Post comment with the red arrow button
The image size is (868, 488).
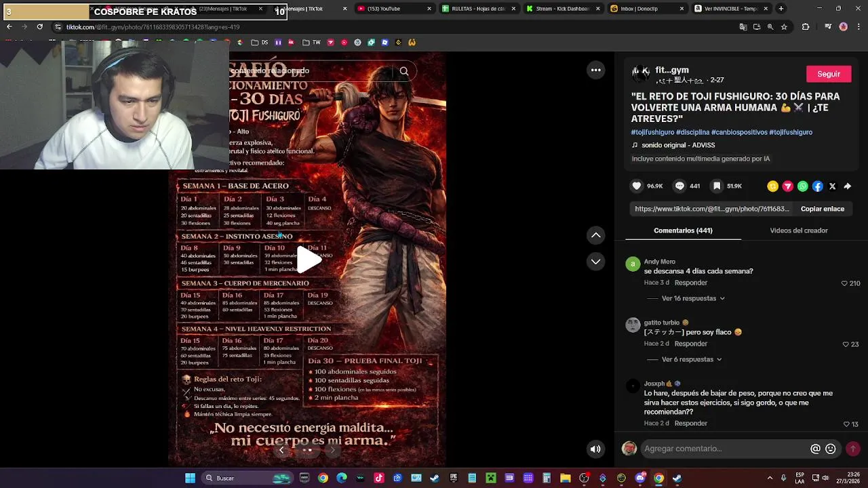click(853, 449)
